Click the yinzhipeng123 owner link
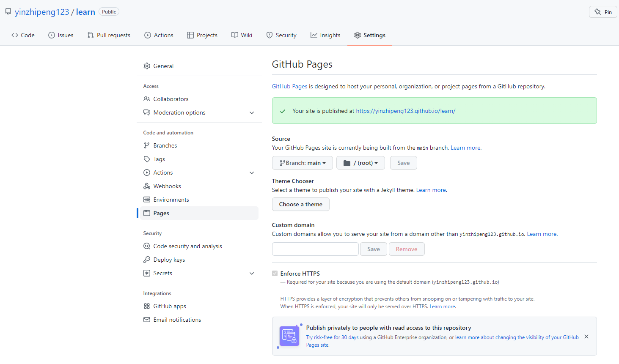The height and width of the screenshot is (364, 619). [42, 12]
